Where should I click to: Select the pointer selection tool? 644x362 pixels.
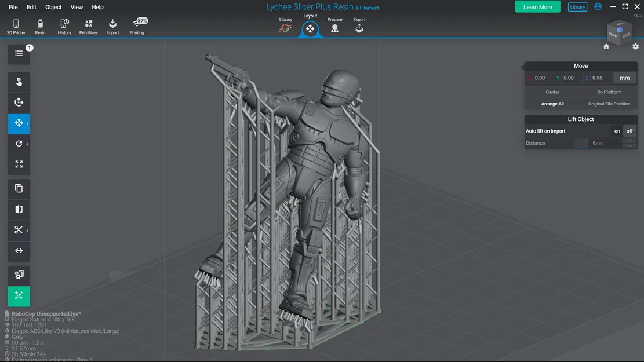19,82
